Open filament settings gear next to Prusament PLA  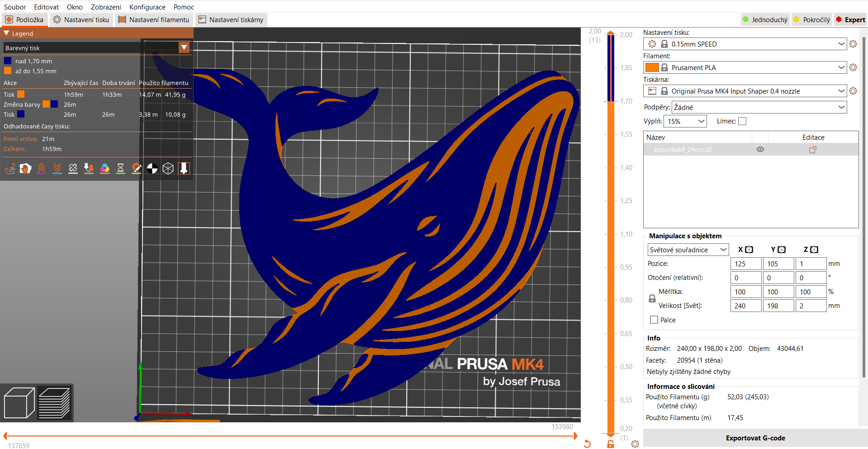tap(853, 67)
